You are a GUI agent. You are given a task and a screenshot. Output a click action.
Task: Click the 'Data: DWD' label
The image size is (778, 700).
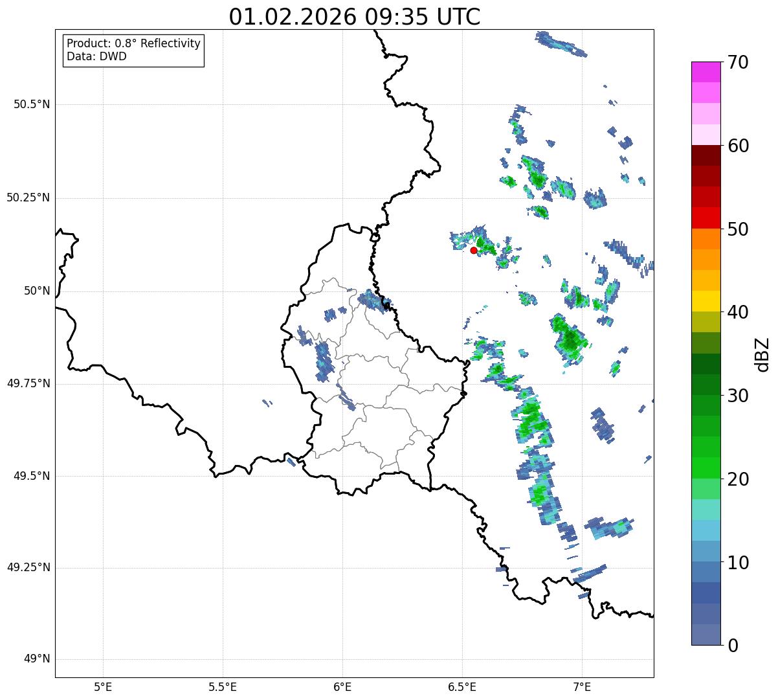pyautogui.click(x=96, y=56)
